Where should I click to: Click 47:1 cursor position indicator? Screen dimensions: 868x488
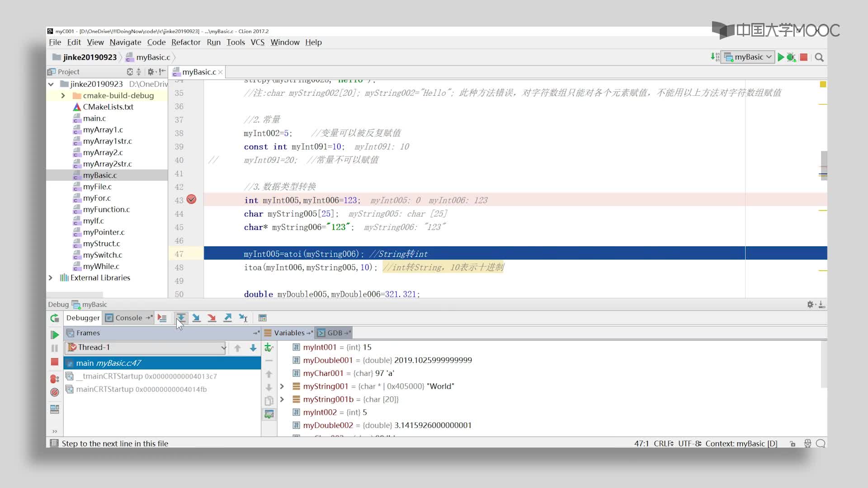[x=642, y=444]
